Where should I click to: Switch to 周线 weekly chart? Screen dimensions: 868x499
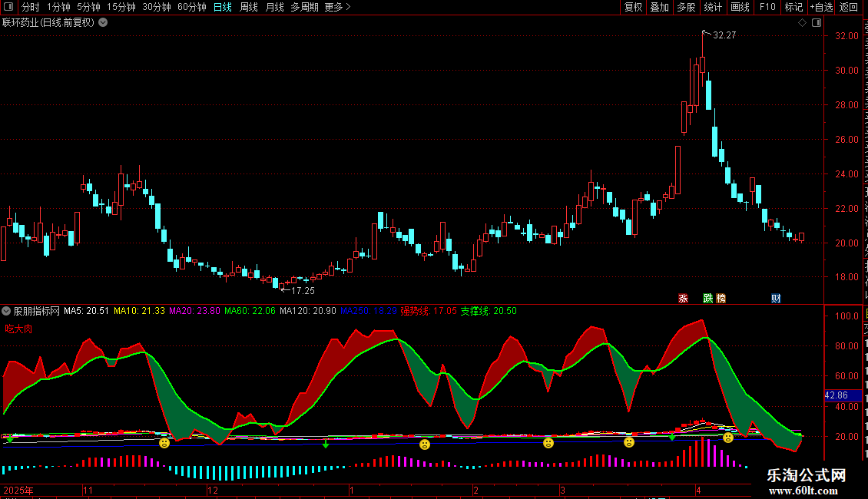[x=249, y=7]
